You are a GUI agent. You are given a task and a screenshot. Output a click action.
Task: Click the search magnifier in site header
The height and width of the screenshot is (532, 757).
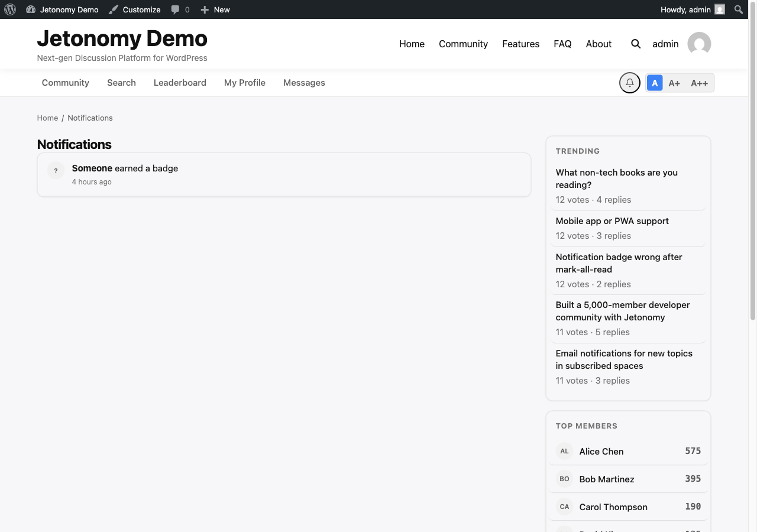pos(636,44)
